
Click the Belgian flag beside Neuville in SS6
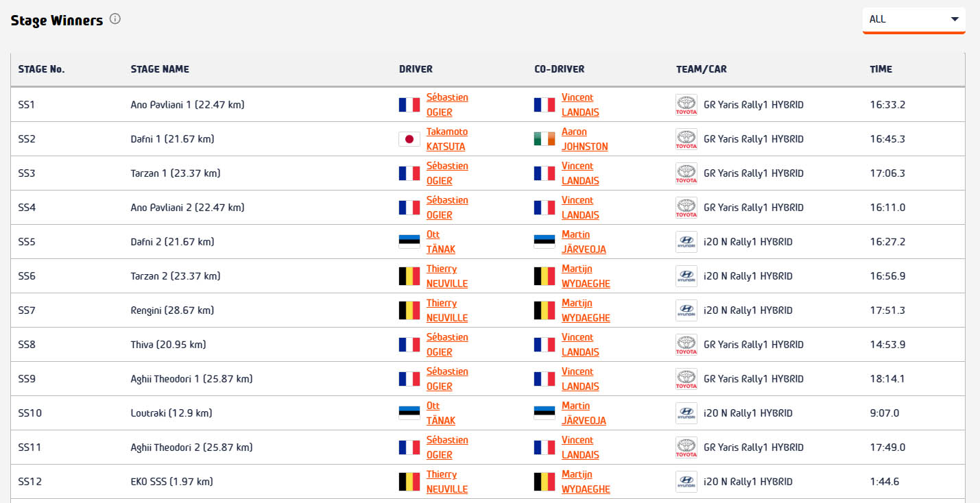tap(409, 276)
